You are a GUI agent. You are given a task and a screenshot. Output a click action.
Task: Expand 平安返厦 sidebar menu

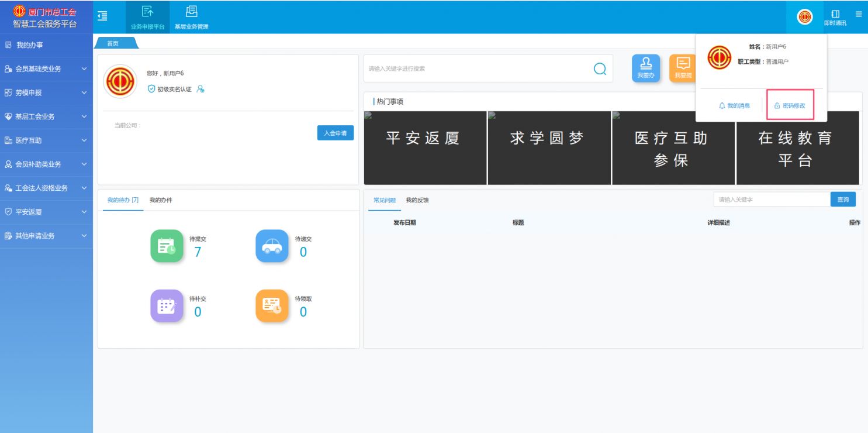46,212
